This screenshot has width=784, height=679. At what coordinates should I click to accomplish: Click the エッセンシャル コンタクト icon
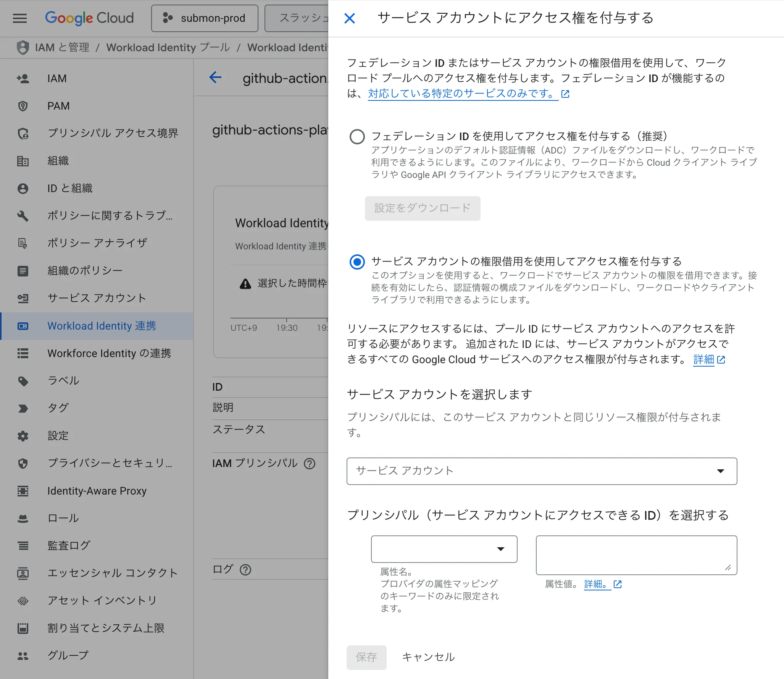23,573
